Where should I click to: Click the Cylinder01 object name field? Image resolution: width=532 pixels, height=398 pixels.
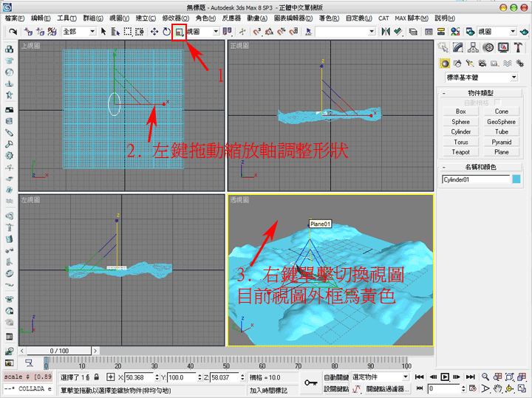click(476, 179)
